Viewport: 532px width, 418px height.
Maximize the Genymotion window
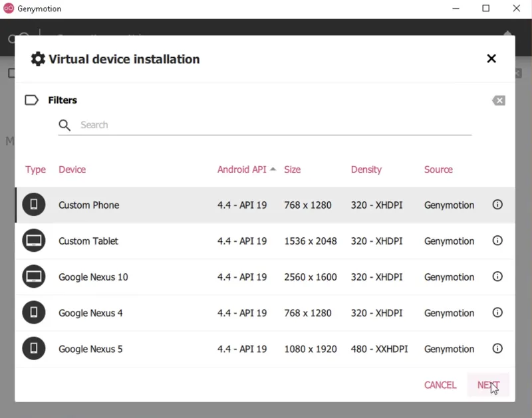486,9
